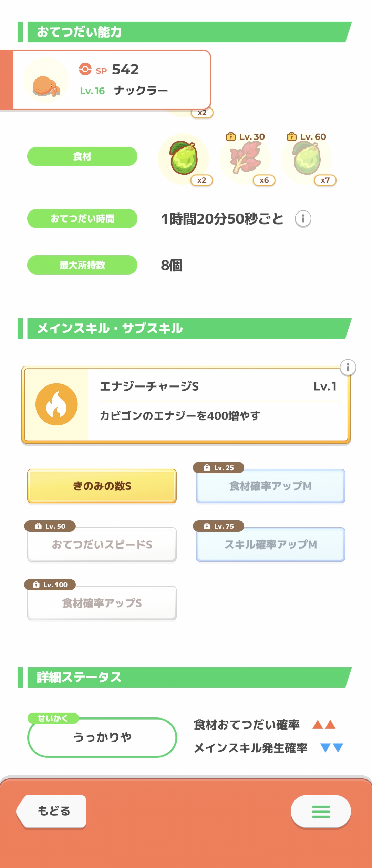Open the hamburger menu button

321,812
